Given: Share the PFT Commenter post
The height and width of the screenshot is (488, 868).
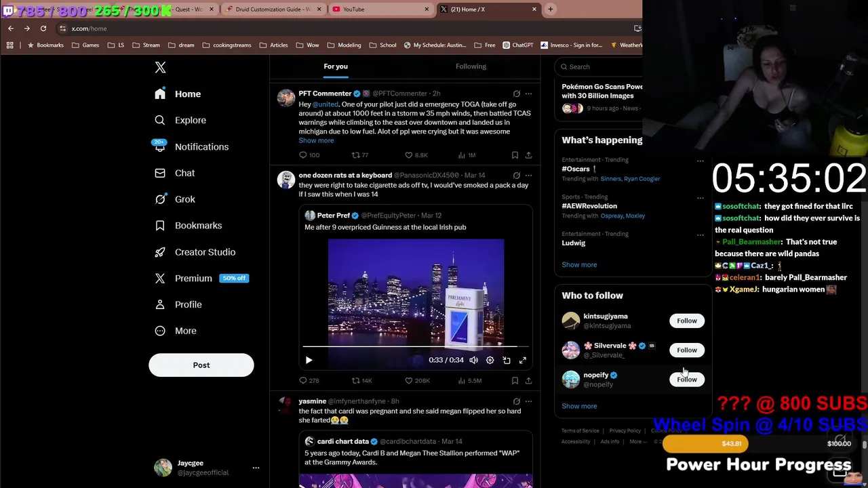Looking at the screenshot, I should (x=528, y=155).
